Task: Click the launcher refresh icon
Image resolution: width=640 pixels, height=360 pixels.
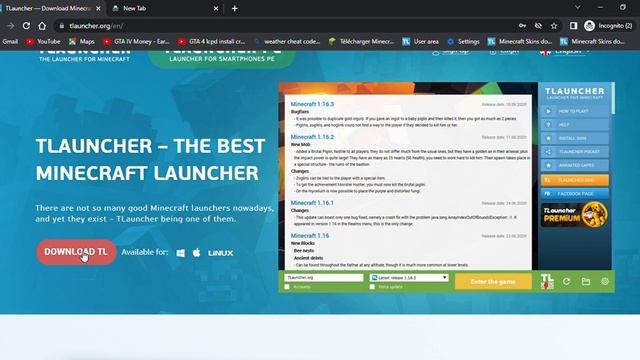Action: 567,282
